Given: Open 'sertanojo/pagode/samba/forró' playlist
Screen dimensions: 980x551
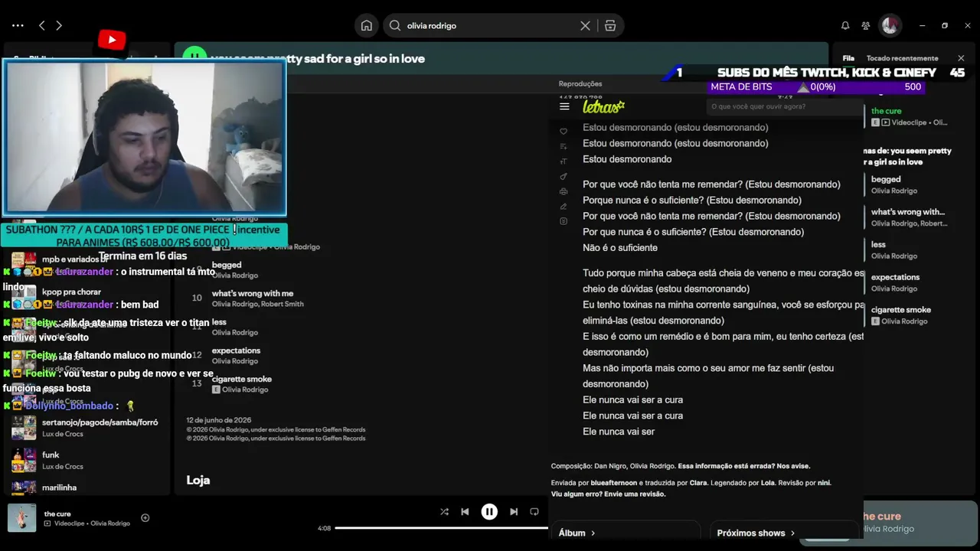Looking at the screenshot, I should click(x=100, y=422).
